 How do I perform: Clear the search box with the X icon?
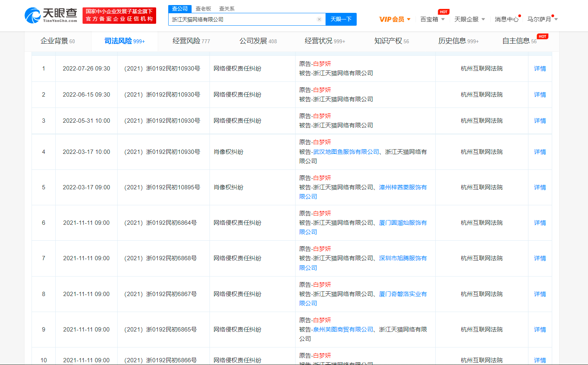tap(319, 19)
